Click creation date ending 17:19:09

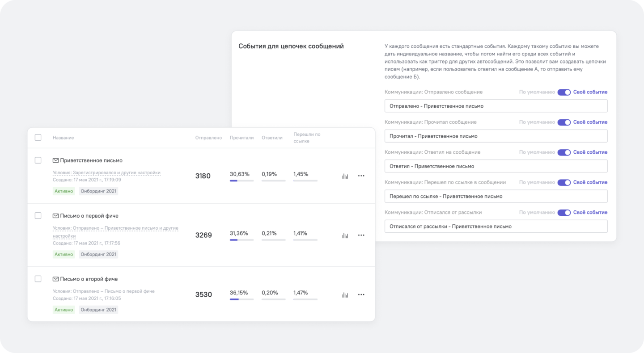click(x=87, y=180)
